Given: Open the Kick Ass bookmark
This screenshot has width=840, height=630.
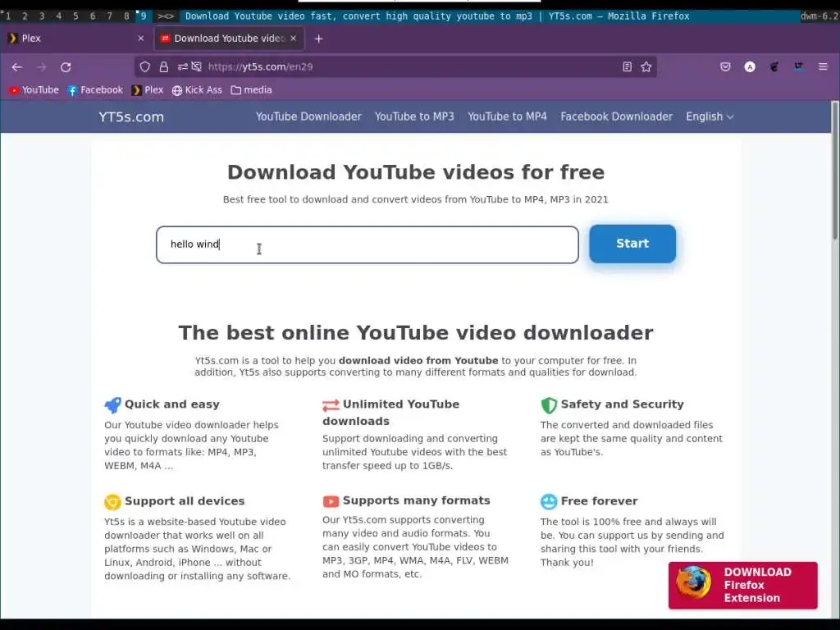Looking at the screenshot, I should click(x=197, y=90).
